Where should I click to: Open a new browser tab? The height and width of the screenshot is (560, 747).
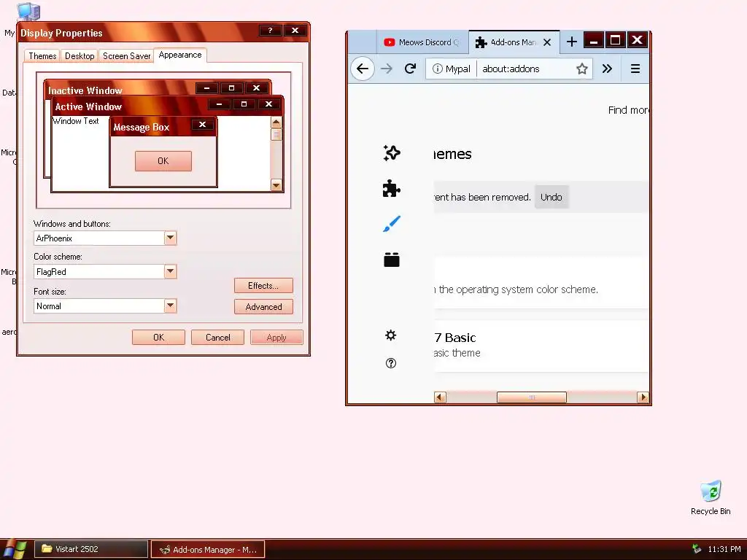click(572, 42)
